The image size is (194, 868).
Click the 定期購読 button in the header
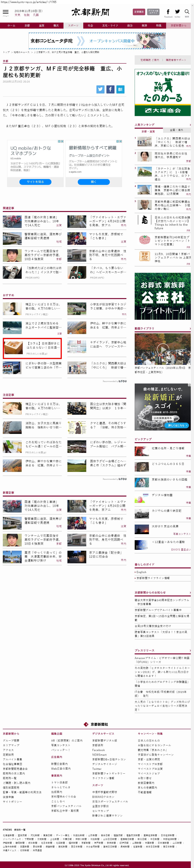point(139,12)
